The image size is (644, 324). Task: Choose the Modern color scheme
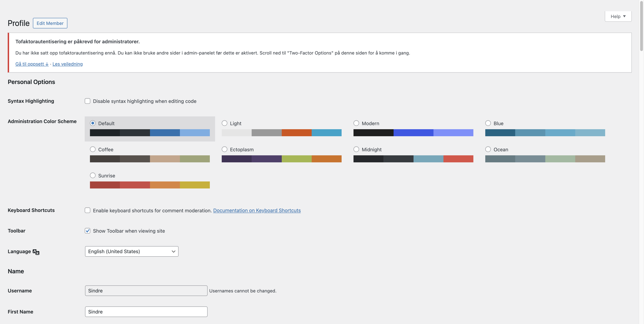tap(356, 123)
